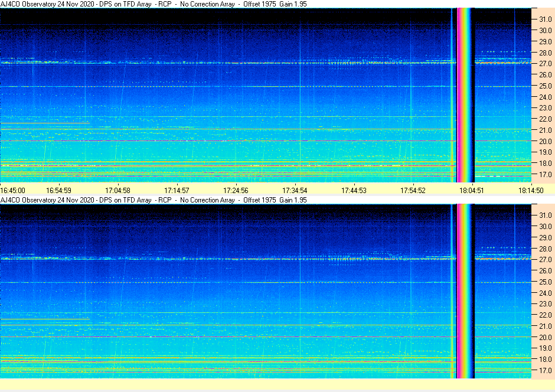The width and height of the screenshot is (555, 392).
Task: Click the 19.0 frequency label in upper spectrogram
Action: click(546, 152)
